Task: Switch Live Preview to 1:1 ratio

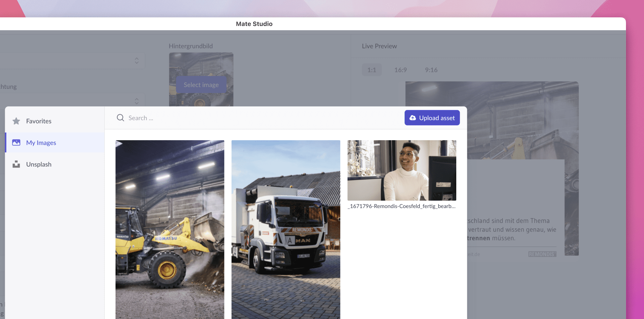Action: click(x=372, y=70)
